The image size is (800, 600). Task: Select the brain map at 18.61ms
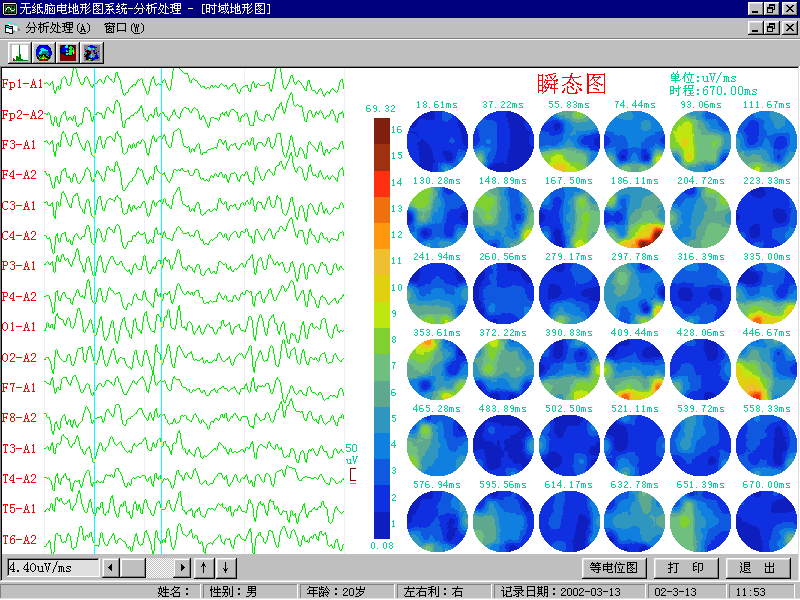click(x=436, y=141)
